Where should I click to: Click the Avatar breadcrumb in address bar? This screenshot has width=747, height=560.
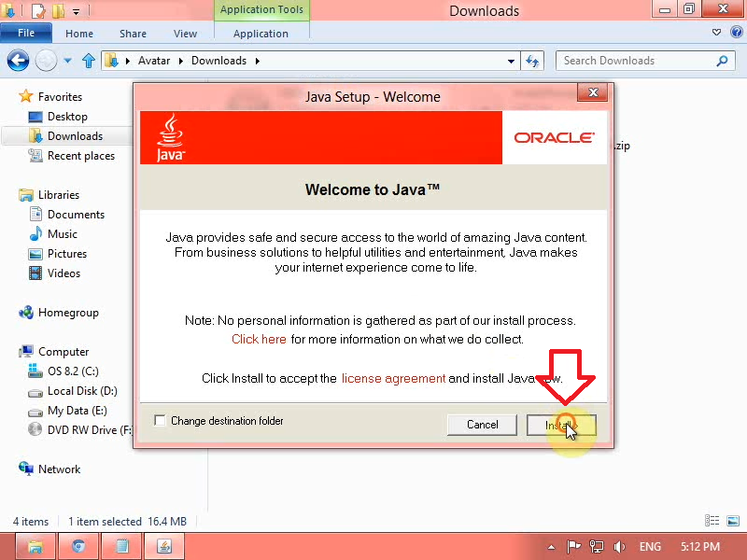[154, 61]
